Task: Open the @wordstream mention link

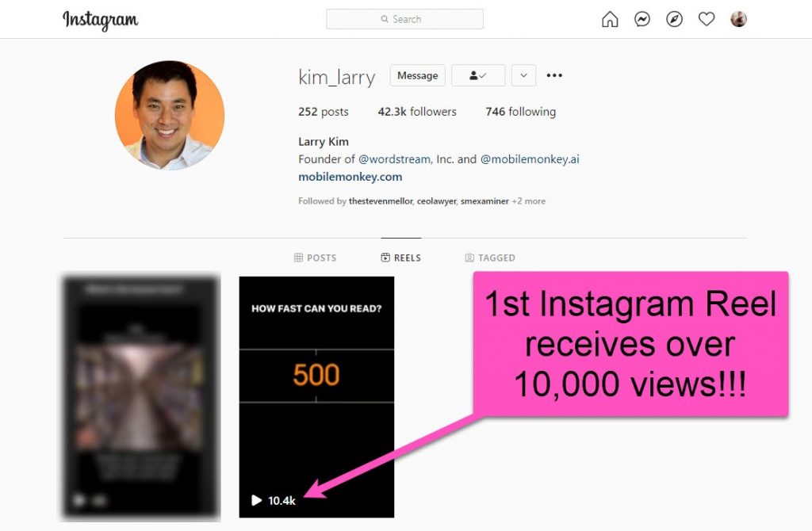Action: click(x=395, y=159)
